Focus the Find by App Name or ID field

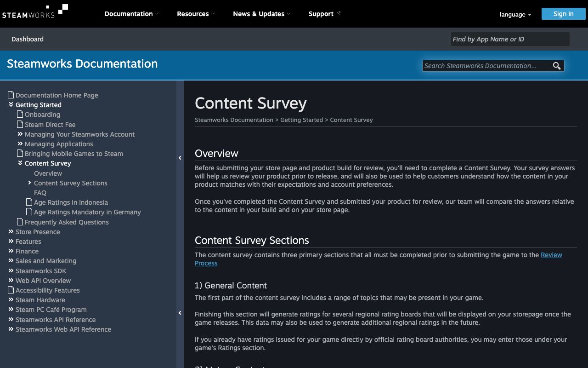click(510, 39)
